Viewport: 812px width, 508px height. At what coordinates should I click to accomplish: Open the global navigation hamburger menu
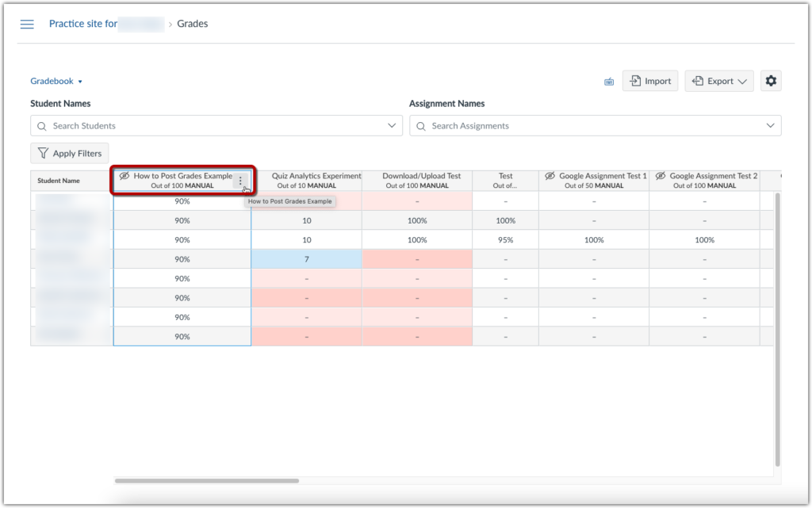(x=26, y=24)
